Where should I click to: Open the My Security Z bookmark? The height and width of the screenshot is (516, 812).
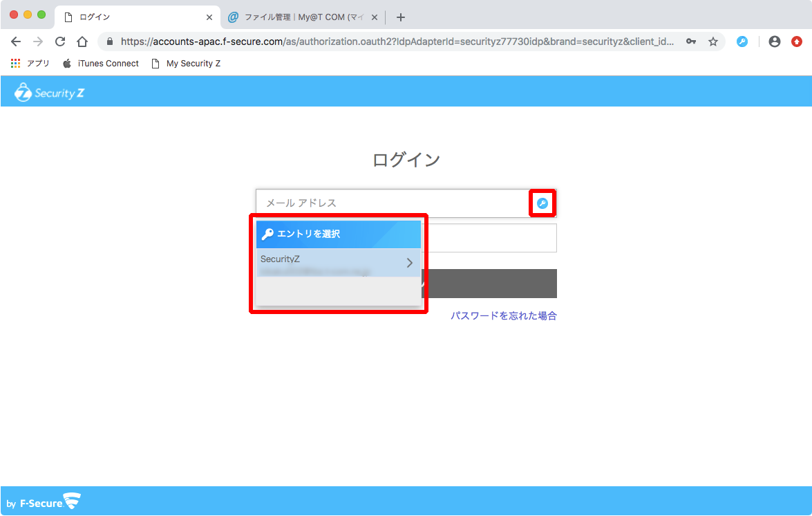tap(193, 64)
